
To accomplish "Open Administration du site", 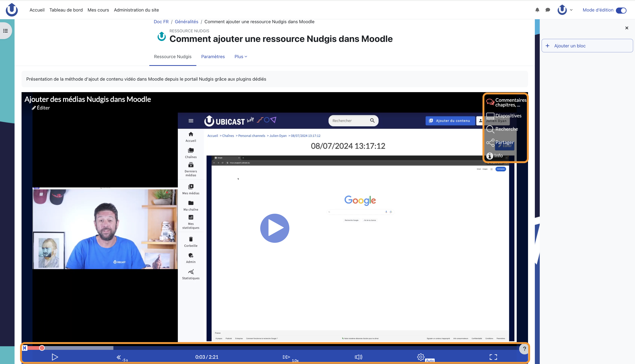I will coord(136,10).
